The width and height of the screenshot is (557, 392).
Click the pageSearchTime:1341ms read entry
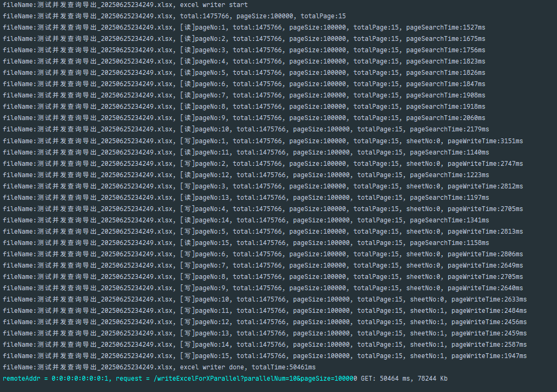tap(246, 220)
